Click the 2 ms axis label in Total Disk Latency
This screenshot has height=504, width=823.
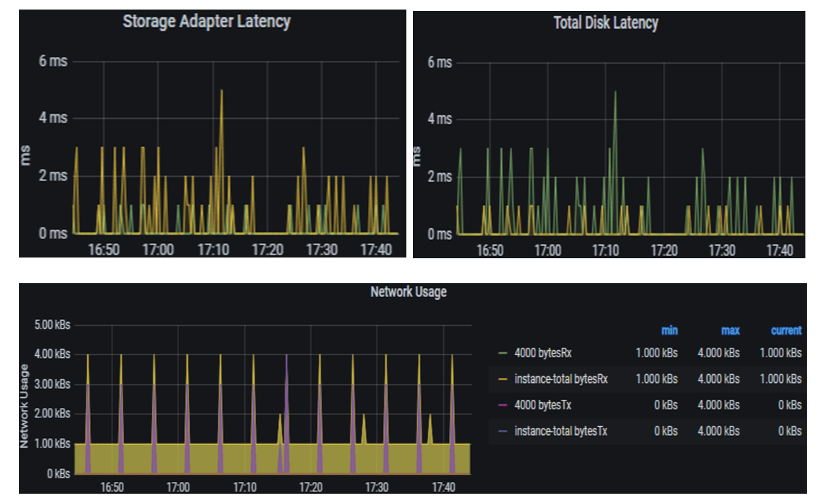(440, 177)
